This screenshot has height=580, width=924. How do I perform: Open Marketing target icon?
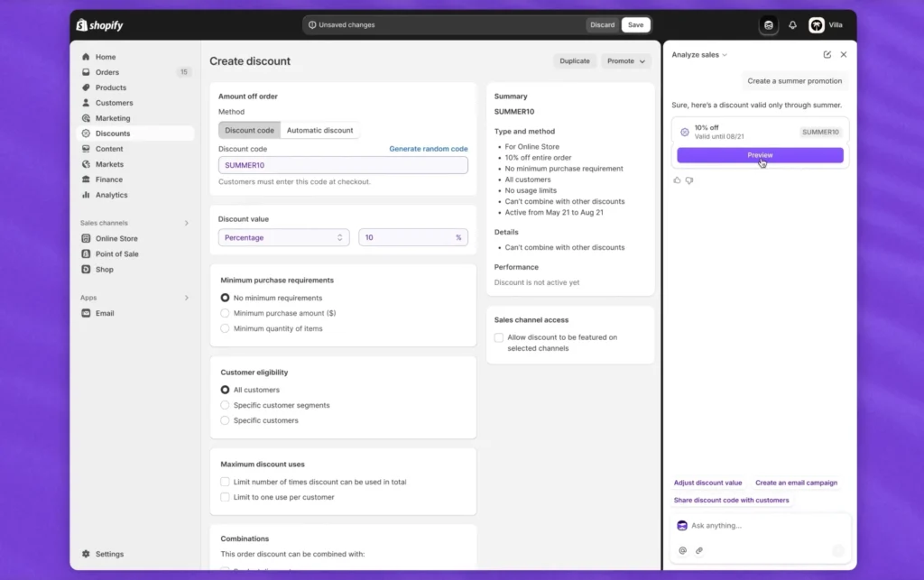[x=86, y=118]
